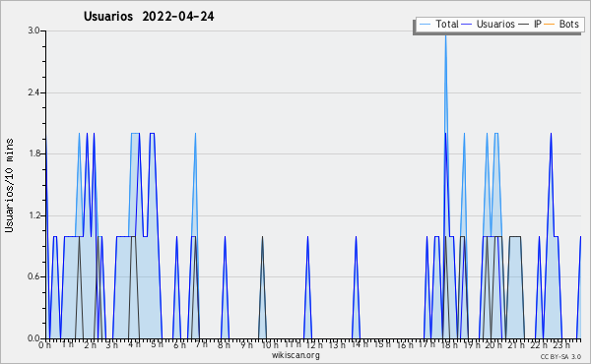Click the 3.0 peak near 18 h
The height and width of the screenshot is (364, 591).
click(x=445, y=35)
